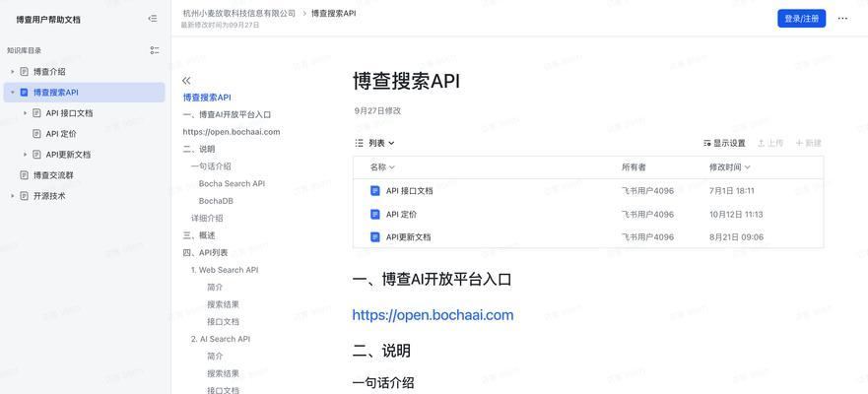The width and height of the screenshot is (868, 394).
Task: Expand the 开源技术 tree node
Action: click(13, 196)
